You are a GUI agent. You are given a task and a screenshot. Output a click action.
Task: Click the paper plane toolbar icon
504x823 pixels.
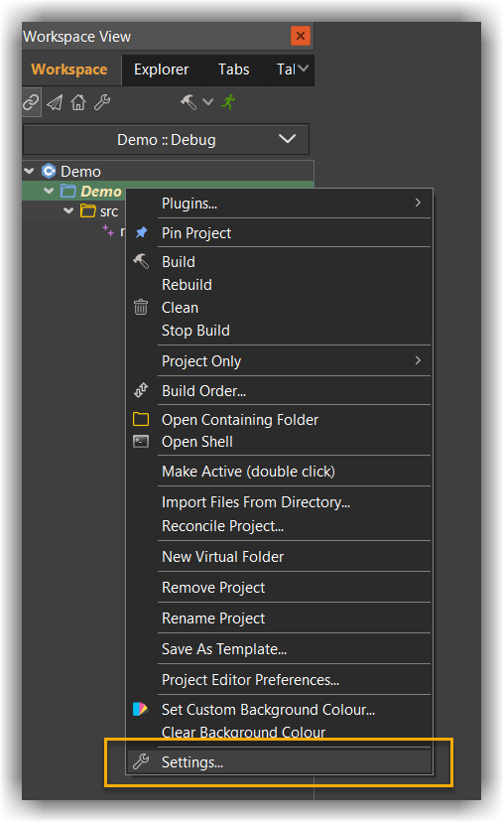pyautogui.click(x=55, y=102)
